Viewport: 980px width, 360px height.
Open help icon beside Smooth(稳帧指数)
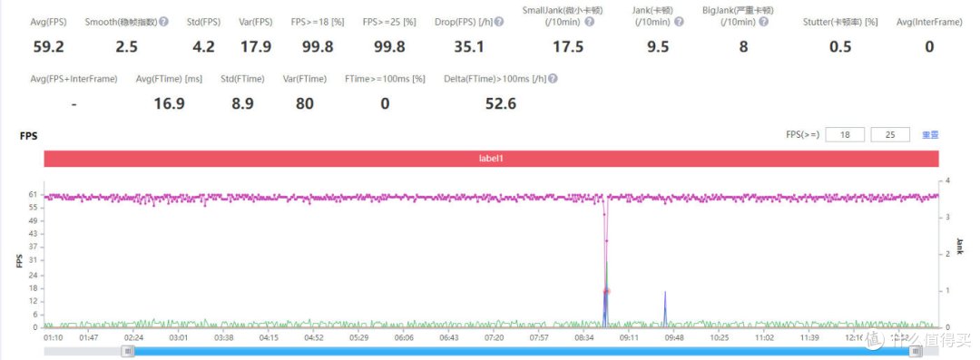tap(163, 22)
